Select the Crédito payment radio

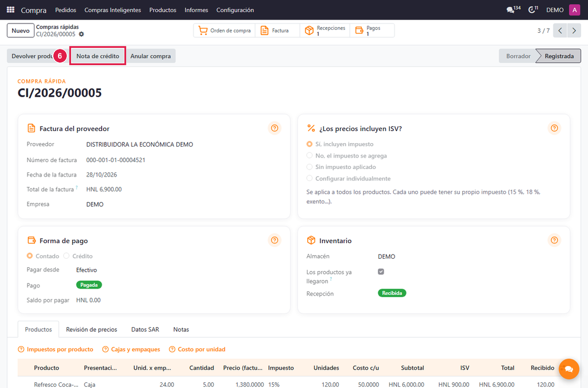[x=67, y=256]
